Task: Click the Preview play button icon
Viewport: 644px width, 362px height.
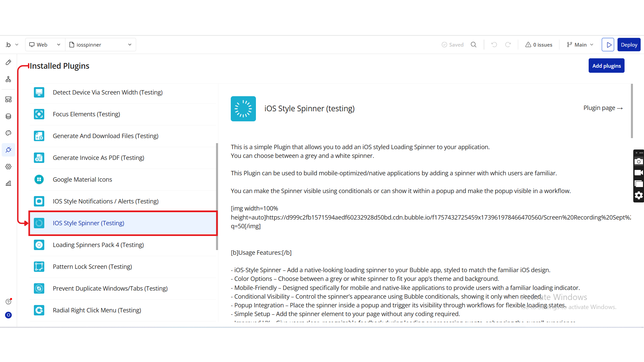Action: pyautogui.click(x=608, y=45)
